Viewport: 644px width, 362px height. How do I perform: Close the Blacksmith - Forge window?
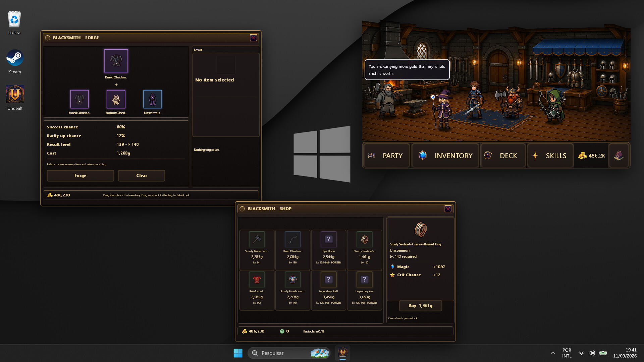point(254,38)
